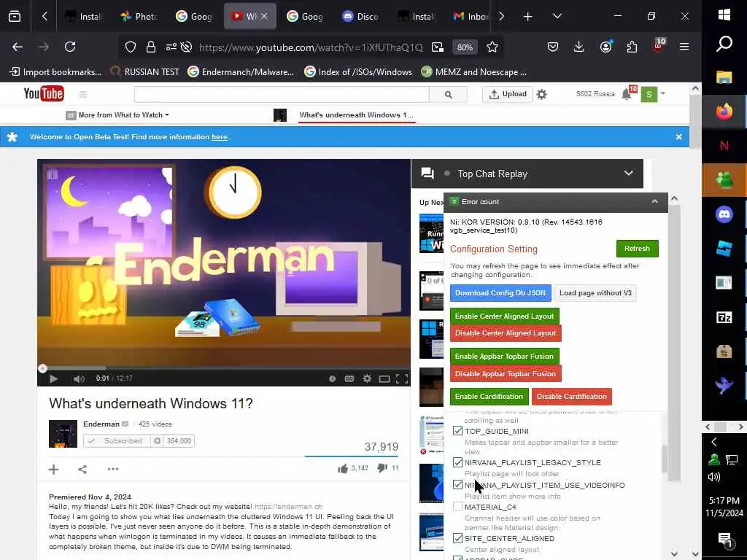Viewport: 747px width, 560px height.
Task: Open Windows Start button
Action: (724, 15)
